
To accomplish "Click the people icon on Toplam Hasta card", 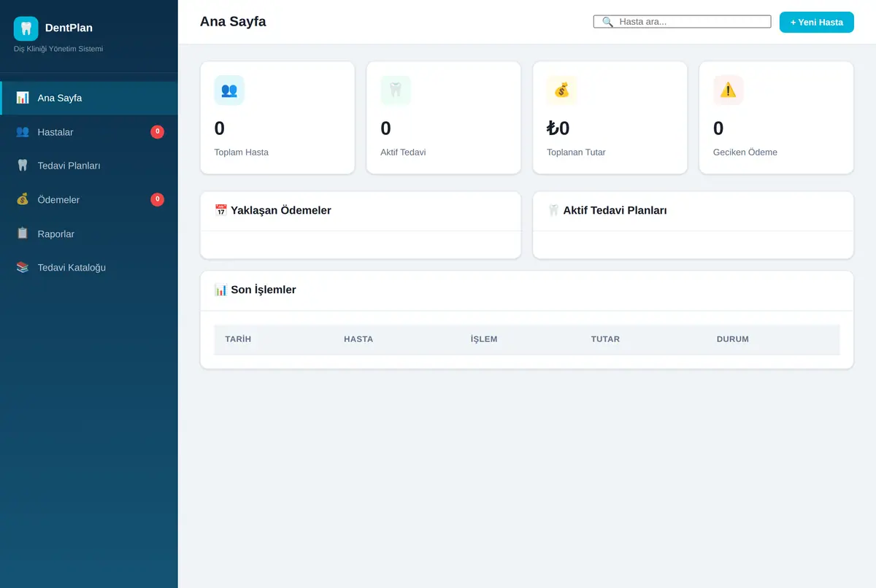I will [x=229, y=90].
